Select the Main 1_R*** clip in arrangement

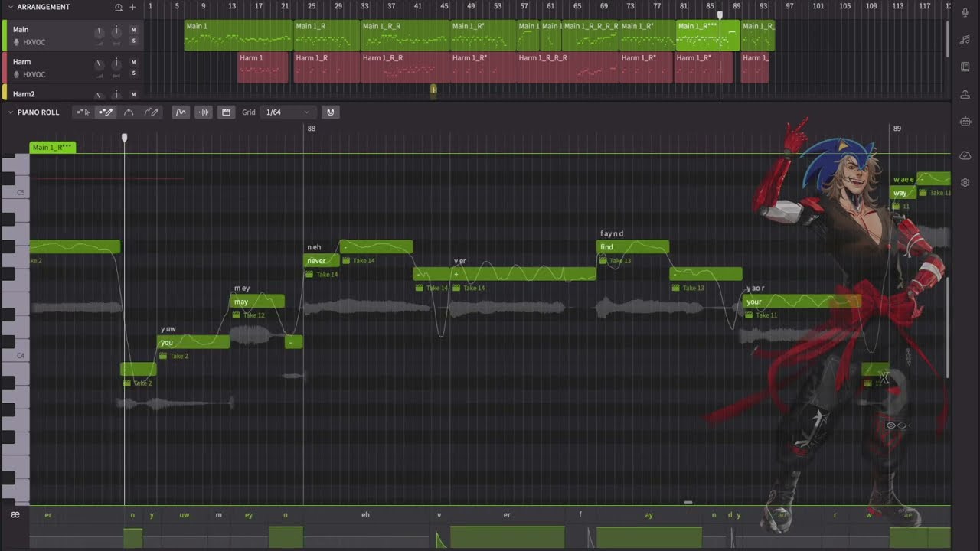[707, 35]
